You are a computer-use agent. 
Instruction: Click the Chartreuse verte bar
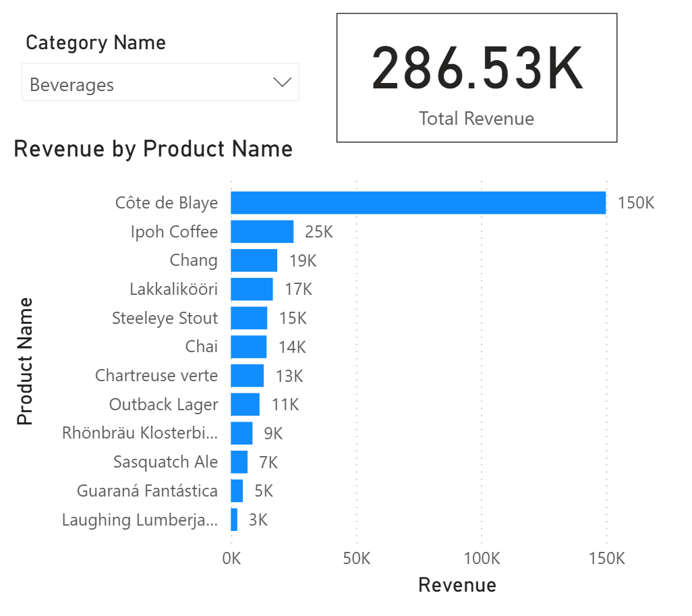pos(247,376)
